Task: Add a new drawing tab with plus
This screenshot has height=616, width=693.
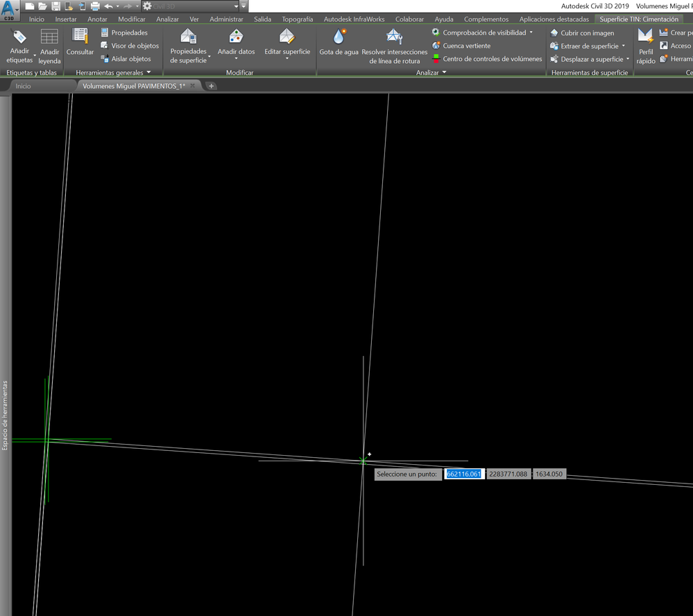Action: [212, 86]
